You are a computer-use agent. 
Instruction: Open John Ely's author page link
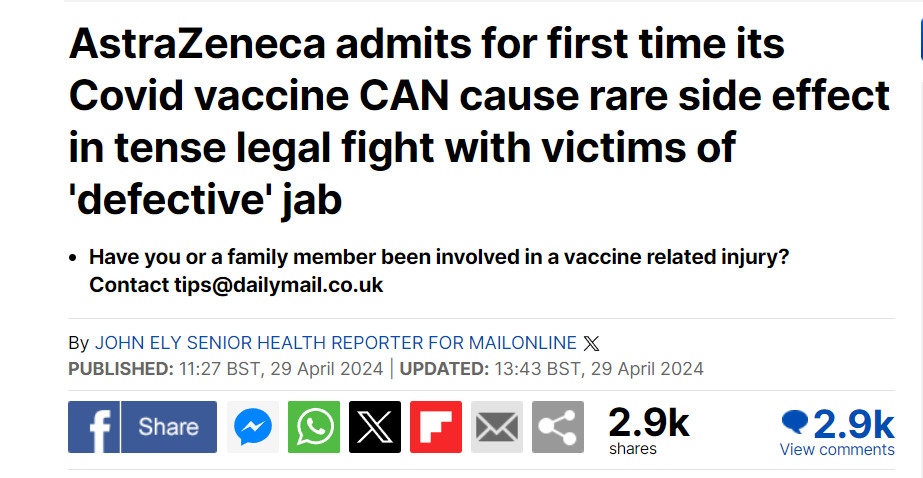pos(336,343)
